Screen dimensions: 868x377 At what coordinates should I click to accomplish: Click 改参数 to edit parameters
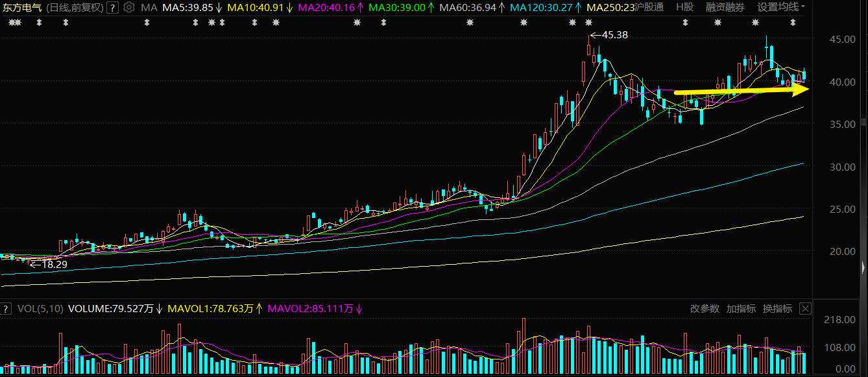point(705,309)
